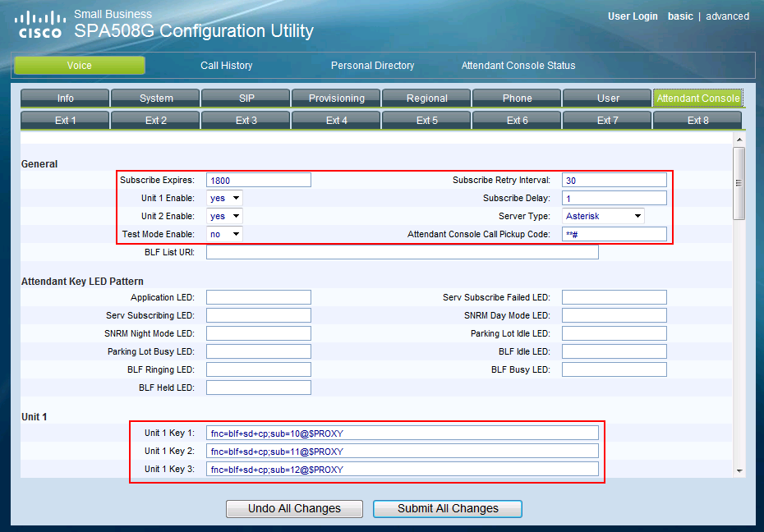Open the Unit 2 Enable dropdown
Viewport: 764px width, 532px height.
[224, 216]
